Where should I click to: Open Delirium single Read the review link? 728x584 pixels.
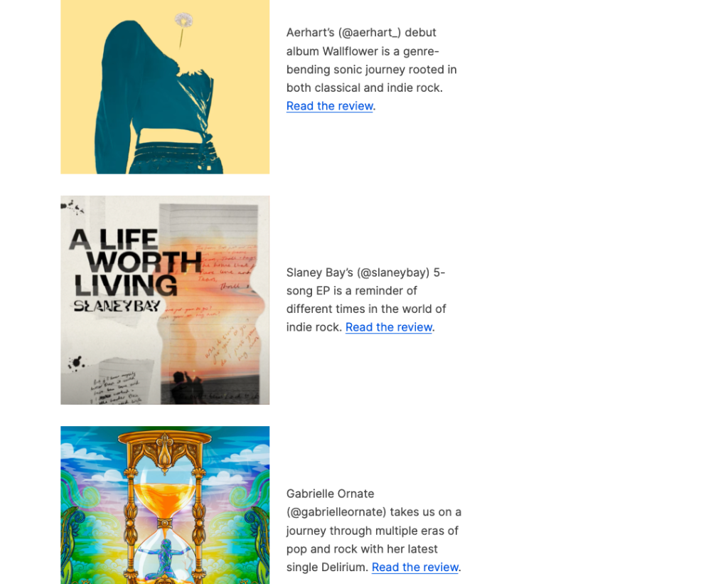pos(415,567)
